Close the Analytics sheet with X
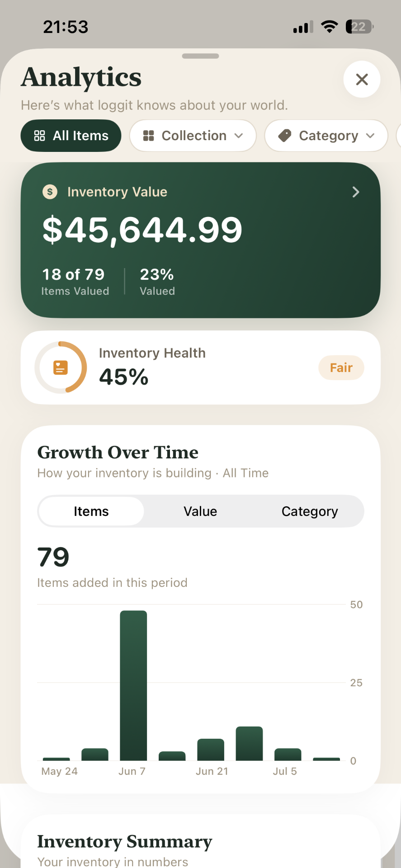Viewport: 401px width, 868px height. pyautogui.click(x=362, y=80)
